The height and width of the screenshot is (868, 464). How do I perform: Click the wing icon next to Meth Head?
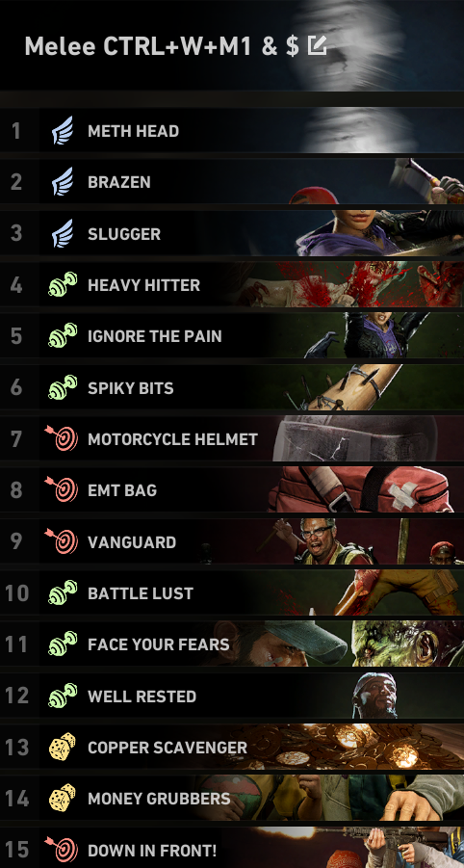(63, 131)
